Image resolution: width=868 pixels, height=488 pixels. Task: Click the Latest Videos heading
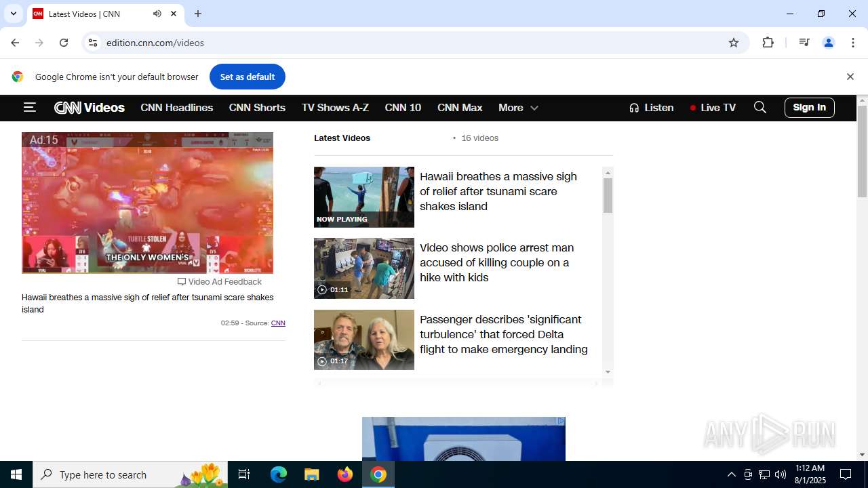click(342, 138)
